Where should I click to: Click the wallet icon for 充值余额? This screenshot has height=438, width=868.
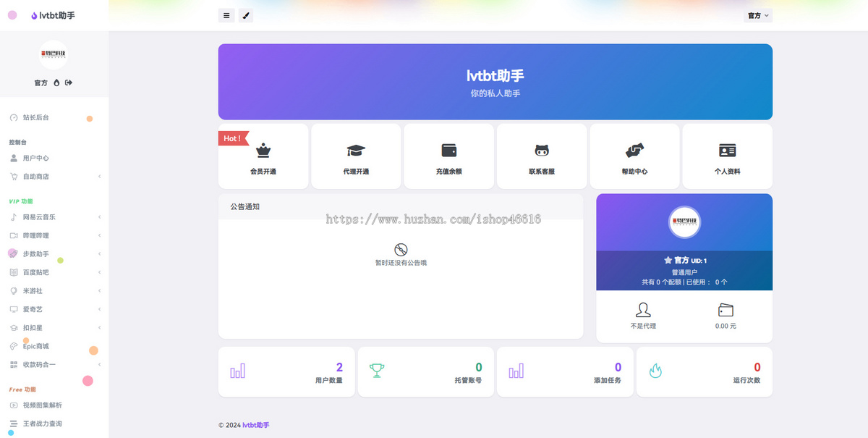tap(449, 151)
